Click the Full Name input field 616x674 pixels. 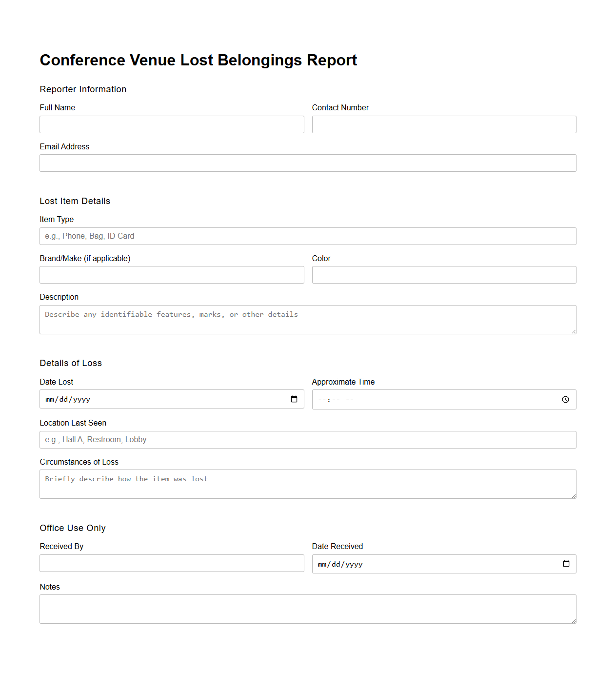172,124
